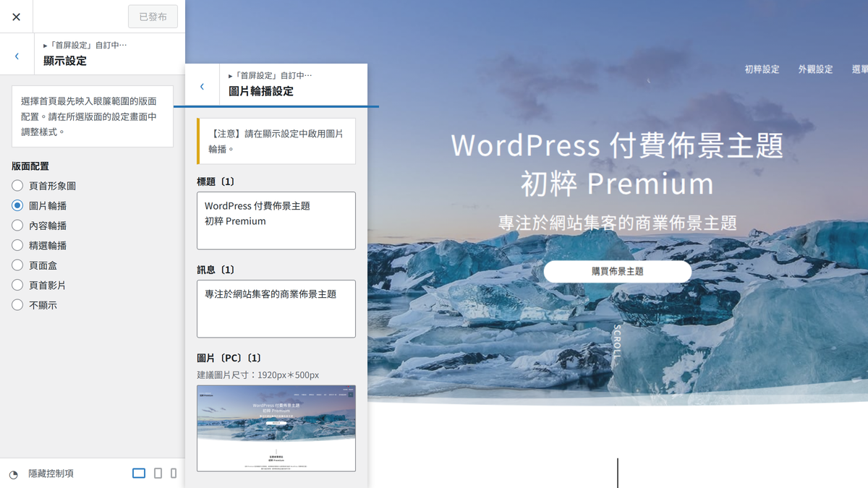
Task: Click the 隱藏控制項 collapse icon
Action: [x=14, y=474]
